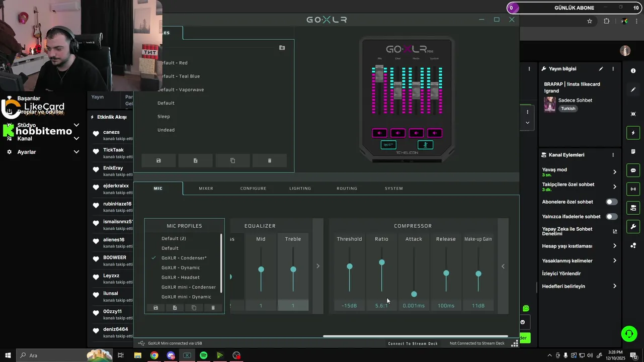This screenshot has height=362, width=644.
Task: Open the LIGHTING tab
Action: 300,189
